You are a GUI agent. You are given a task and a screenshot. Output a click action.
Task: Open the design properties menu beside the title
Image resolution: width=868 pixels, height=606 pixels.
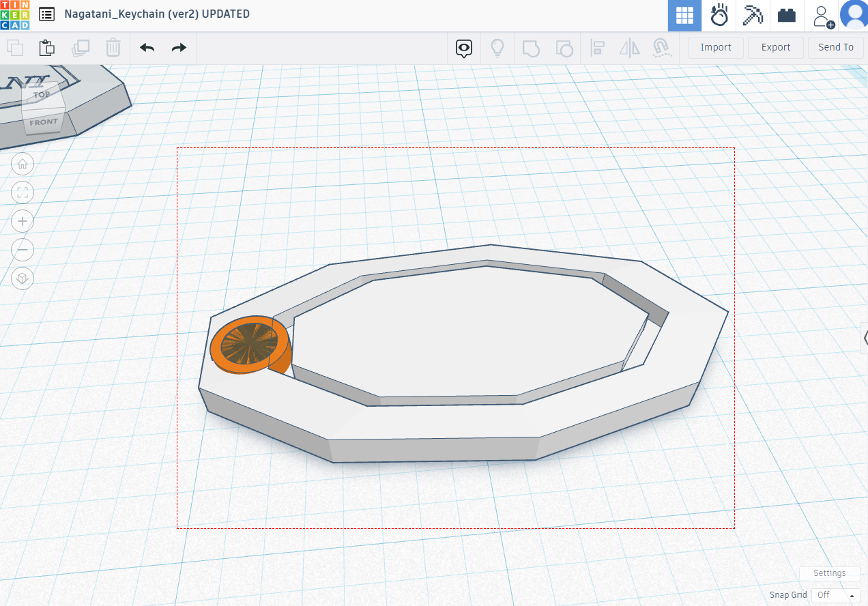point(46,14)
